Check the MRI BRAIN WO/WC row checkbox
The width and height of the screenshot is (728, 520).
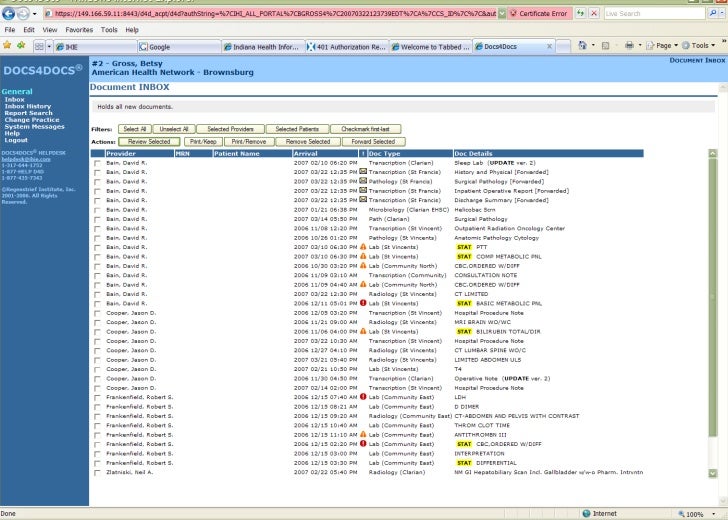pyautogui.click(x=97, y=322)
